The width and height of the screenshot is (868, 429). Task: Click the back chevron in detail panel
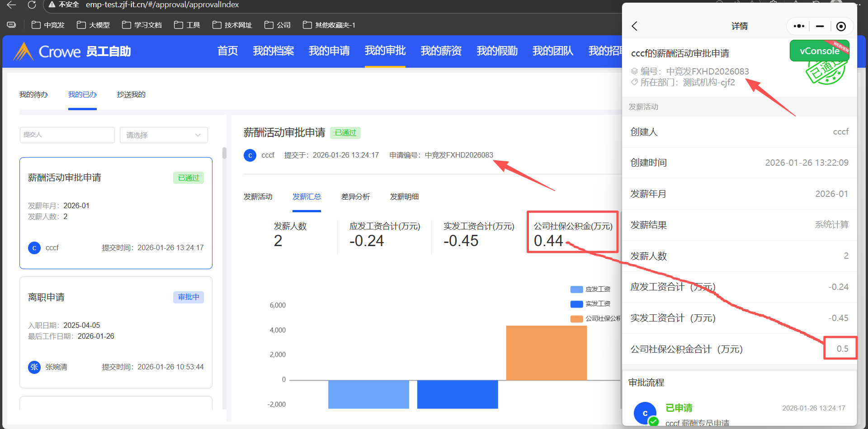coord(635,26)
